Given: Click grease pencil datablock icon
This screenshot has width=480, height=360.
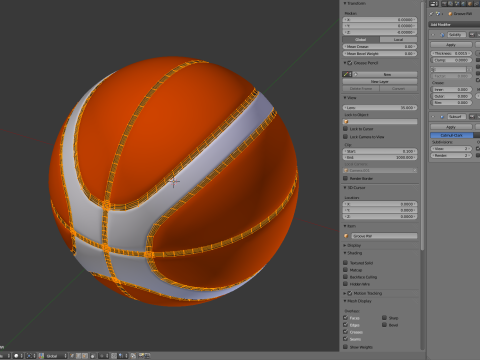Looking at the screenshot, I should point(347,74).
